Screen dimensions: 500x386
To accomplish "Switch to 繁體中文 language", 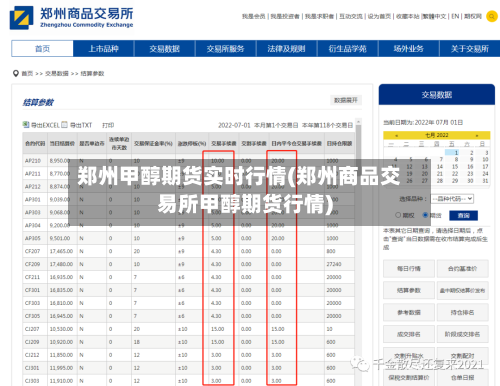I will tap(434, 16).
